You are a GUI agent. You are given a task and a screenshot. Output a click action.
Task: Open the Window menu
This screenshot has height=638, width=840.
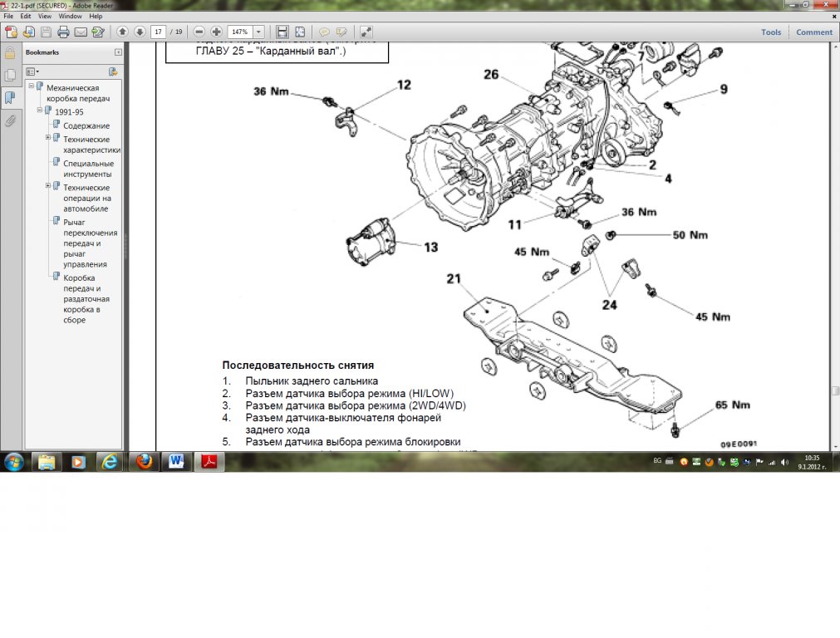point(71,16)
